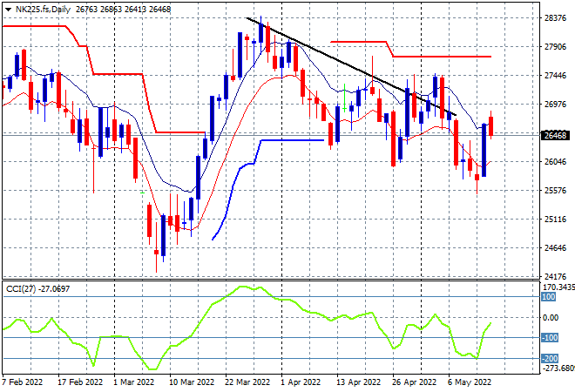Click the 7 Feb 2022 date label
The image size is (575, 392).
pyautogui.click(x=22, y=382)
